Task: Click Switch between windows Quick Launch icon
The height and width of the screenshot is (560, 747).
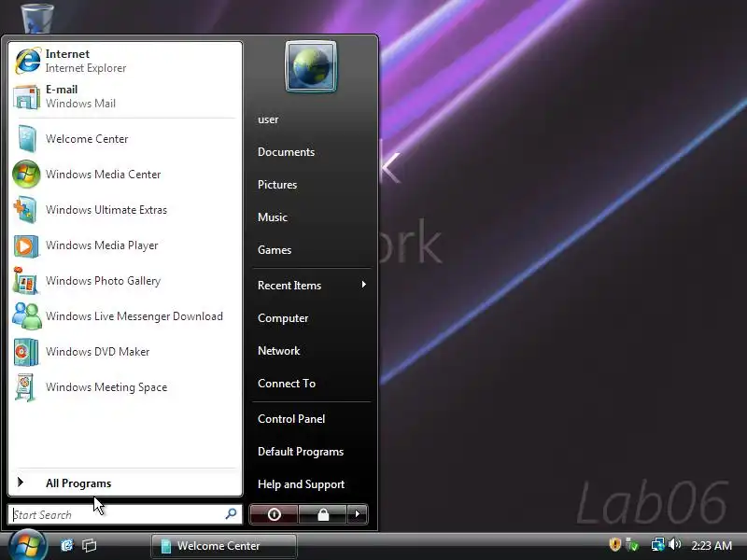Action: [89, 545]
